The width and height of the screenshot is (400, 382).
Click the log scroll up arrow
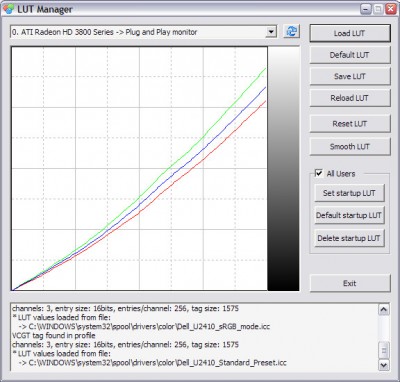click(x=384, y=310)
